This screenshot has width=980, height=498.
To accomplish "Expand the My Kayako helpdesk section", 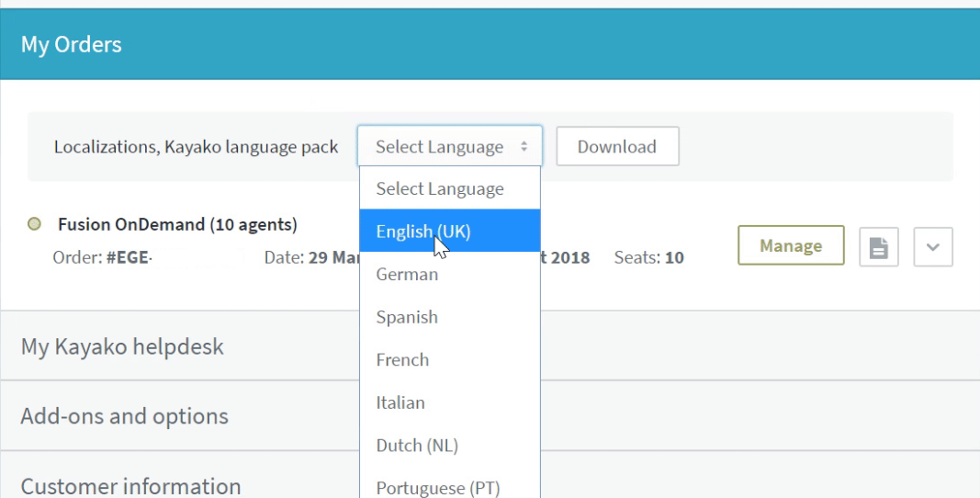I will pyautogui.click(x=122, y=346).
